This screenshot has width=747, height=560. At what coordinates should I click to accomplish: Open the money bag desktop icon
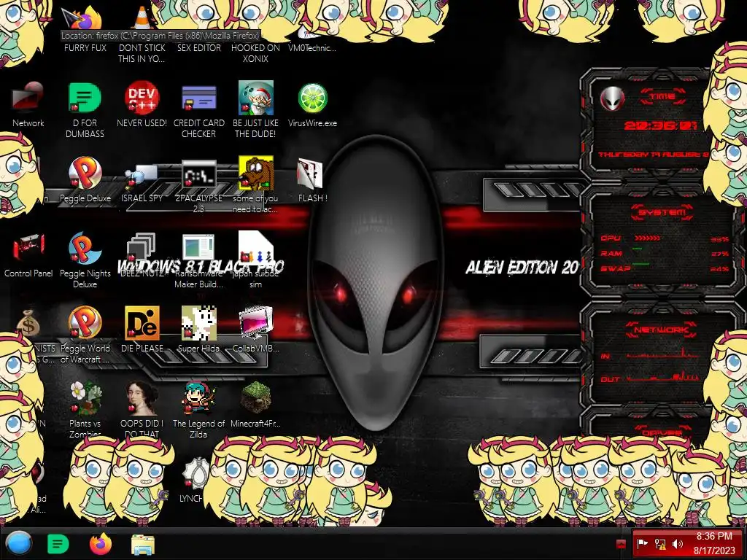[x=28, y=323]
